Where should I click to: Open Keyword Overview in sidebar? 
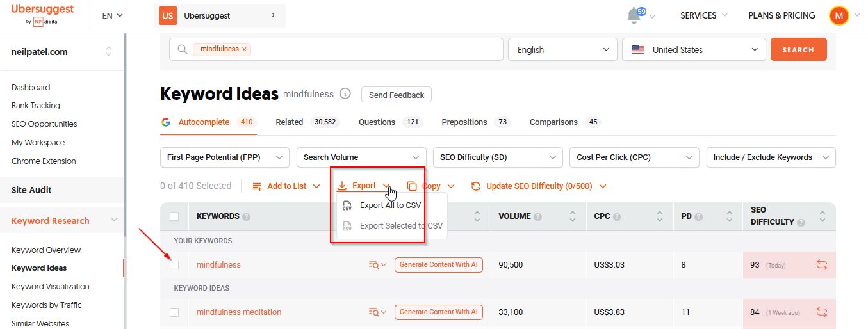(46, 250)
